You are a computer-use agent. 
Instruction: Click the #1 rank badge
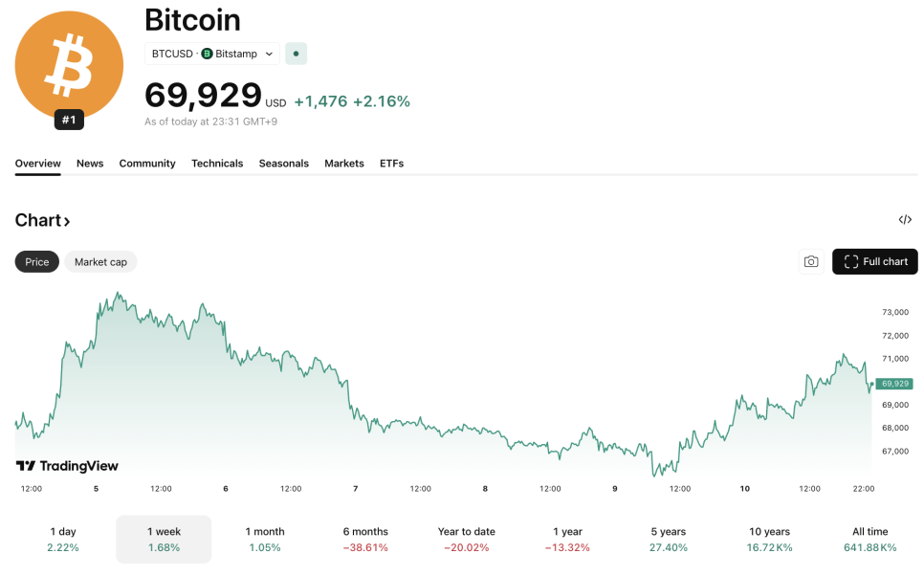tap(69, 120)
